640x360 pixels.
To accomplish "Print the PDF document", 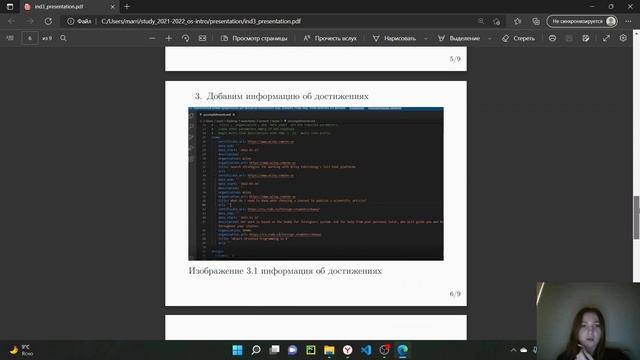I will click(x=552, y=38).
